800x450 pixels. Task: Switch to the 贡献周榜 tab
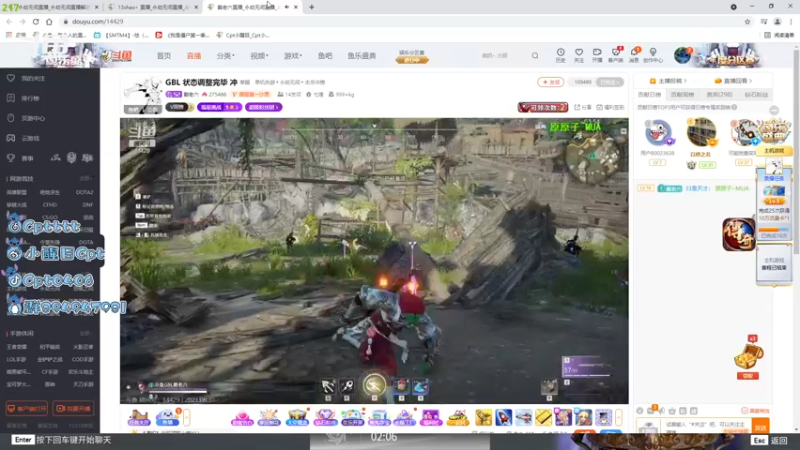[x=682, y=95]
